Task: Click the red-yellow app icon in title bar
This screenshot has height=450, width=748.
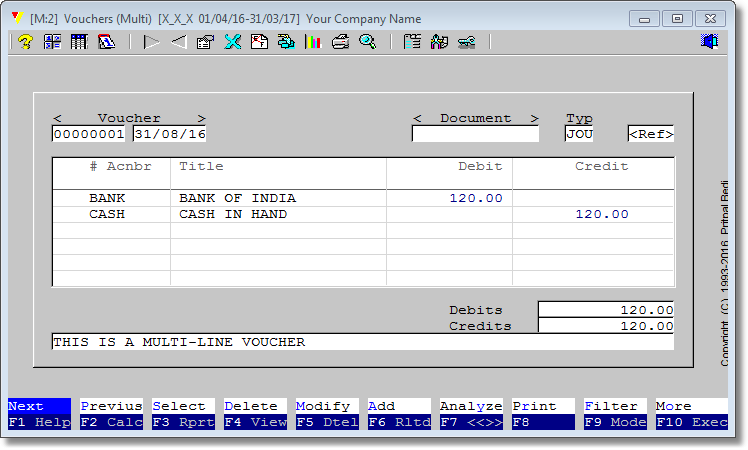Action: (x=18, y=18)
